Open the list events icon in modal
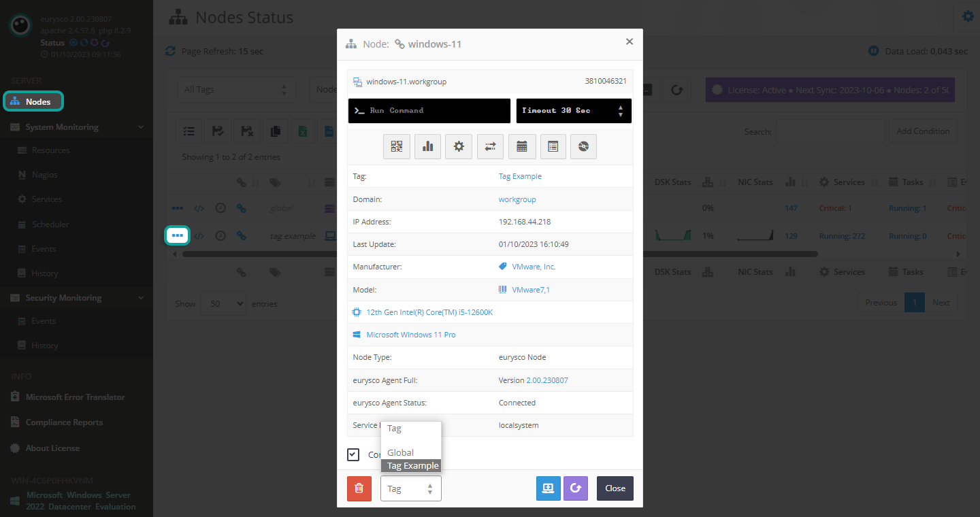This screenshot has width=980, height=517. point(553,146)
